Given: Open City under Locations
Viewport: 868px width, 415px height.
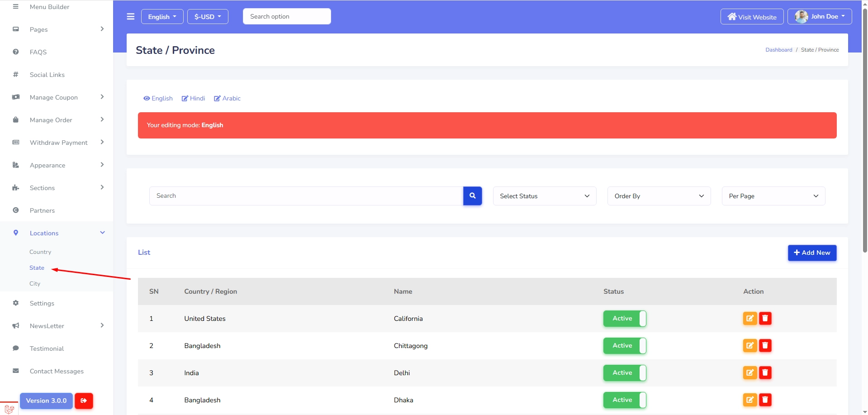Looking at the screenshot, I should [35, 284].
